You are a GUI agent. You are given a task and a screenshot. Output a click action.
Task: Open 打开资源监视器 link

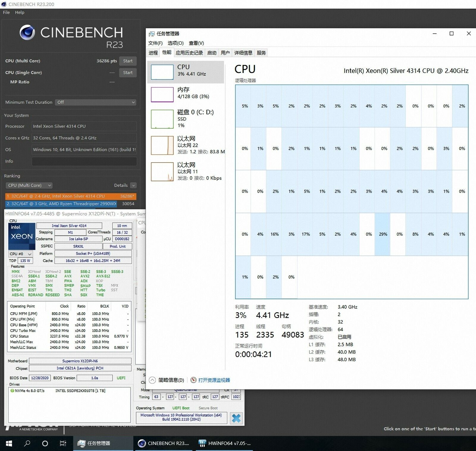coord(214,380)
